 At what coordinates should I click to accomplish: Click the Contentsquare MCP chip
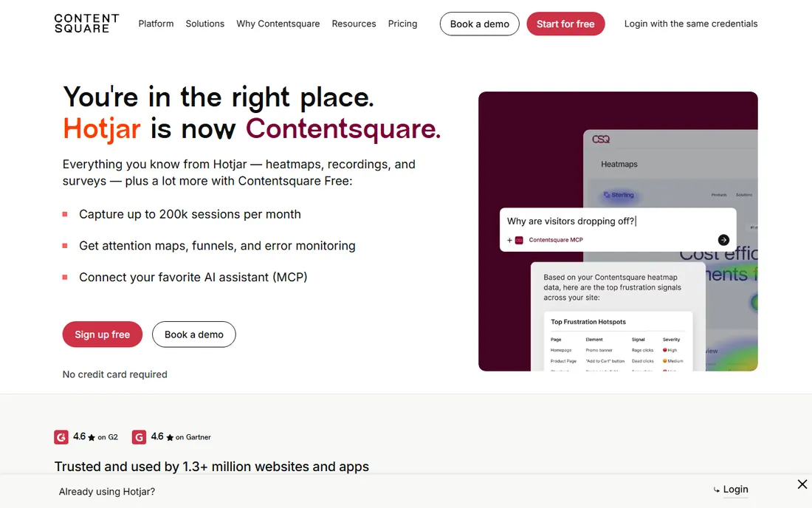point(549,240)
